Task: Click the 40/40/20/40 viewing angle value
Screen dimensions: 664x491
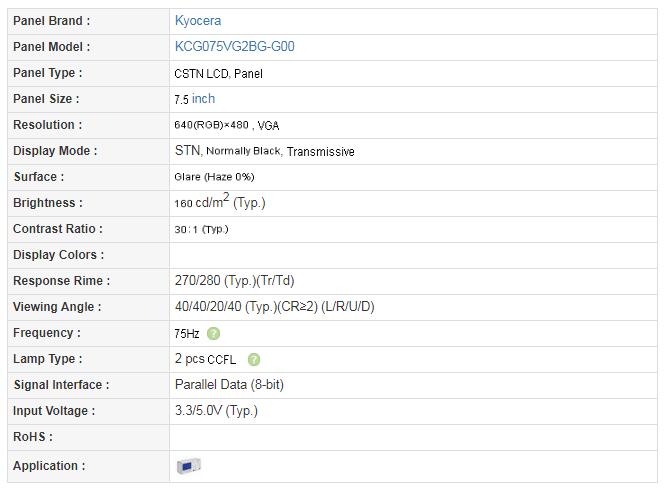Action: [274, 307]
